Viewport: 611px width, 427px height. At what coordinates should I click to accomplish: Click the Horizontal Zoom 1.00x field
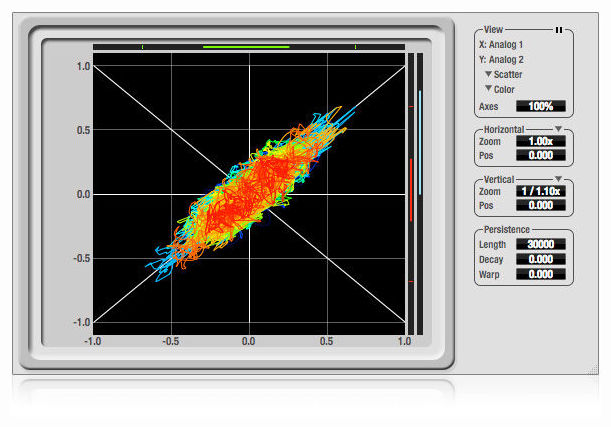click(x=541, y=141)
